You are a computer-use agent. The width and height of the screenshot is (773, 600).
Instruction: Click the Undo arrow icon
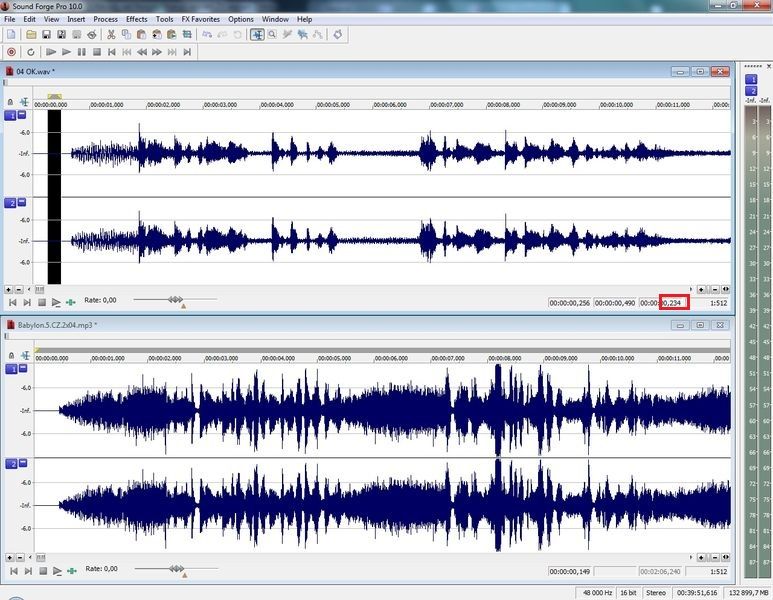(207, 35)
